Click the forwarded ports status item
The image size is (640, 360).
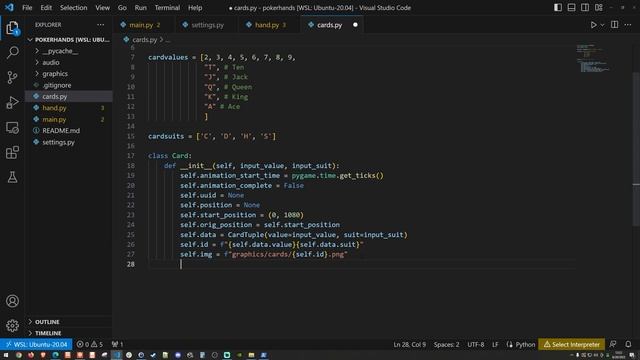click(x=118, y=344)
